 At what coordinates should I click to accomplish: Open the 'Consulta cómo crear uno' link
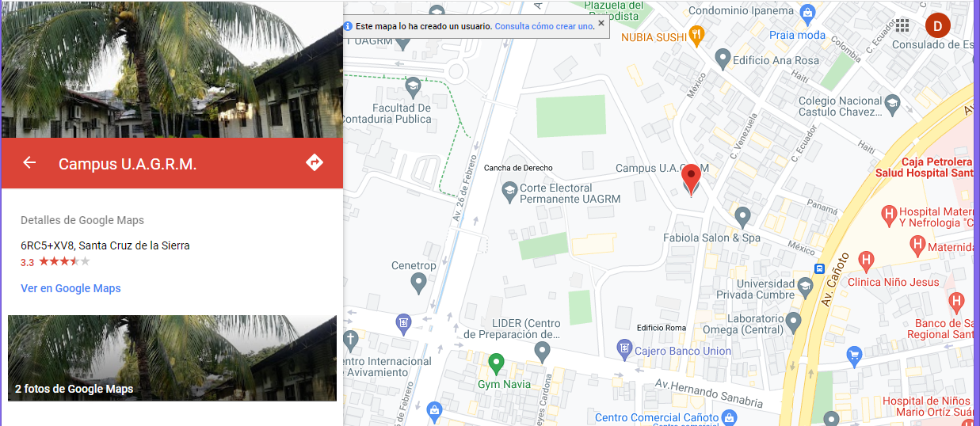[x=543, y=26]
